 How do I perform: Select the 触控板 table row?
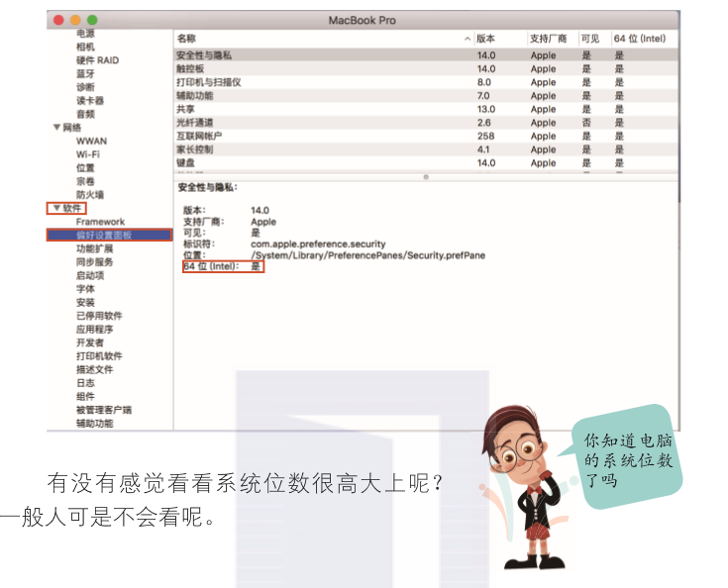[426, 68]
